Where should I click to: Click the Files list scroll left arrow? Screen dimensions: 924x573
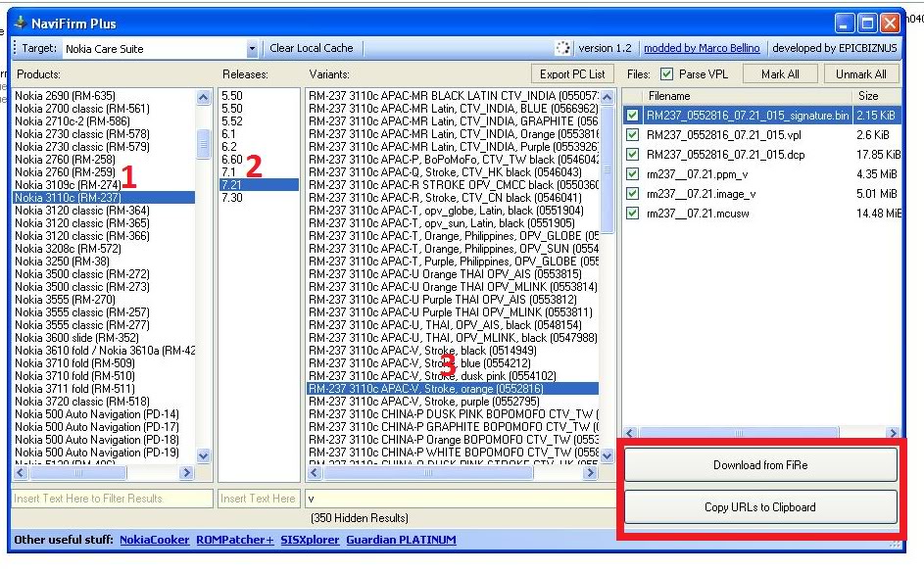pyautogui.click(x=629, y=433)
